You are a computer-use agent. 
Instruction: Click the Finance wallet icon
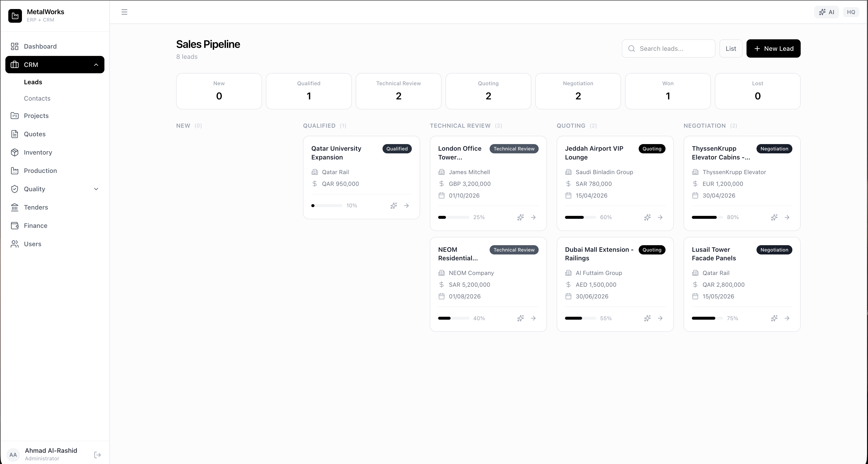click(14, 226)
